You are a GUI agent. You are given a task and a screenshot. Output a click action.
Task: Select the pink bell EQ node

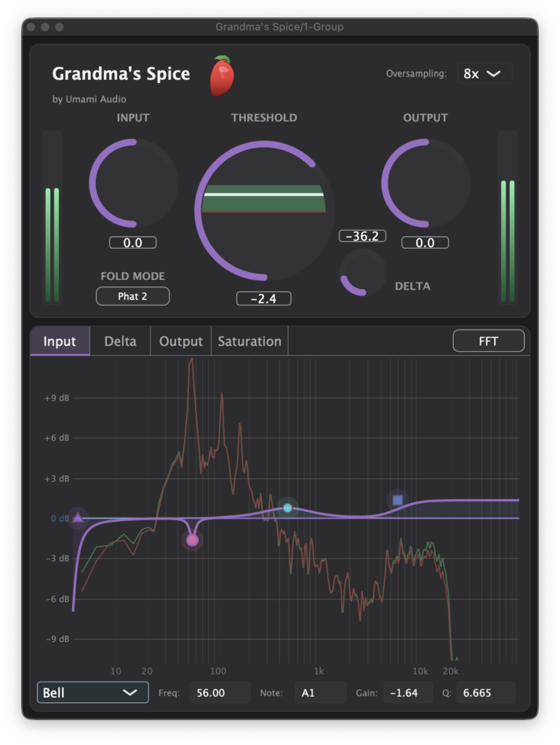(x=193, y=541)
